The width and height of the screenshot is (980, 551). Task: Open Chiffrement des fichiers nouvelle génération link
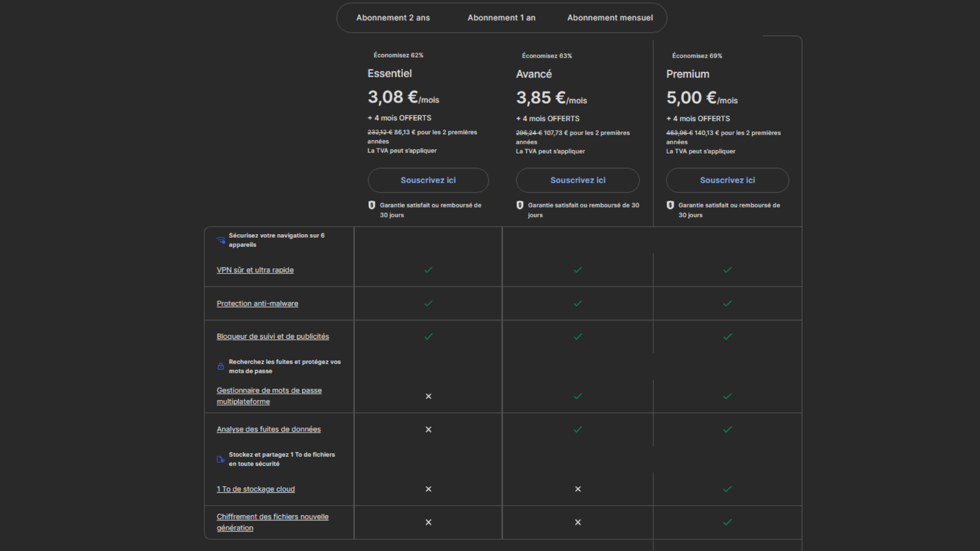[x=273, y=522]
